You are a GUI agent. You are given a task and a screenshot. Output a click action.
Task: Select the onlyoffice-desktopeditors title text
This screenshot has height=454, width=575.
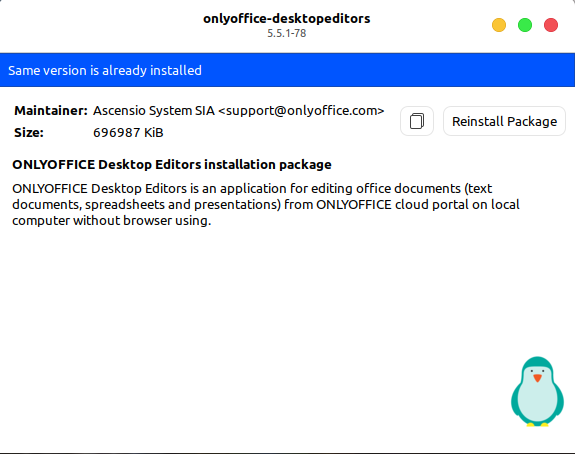coord(287,18)
